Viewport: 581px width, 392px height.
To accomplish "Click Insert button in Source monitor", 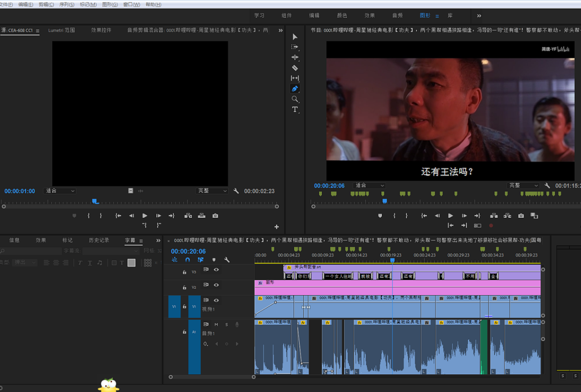I will [x=188, y=216].
